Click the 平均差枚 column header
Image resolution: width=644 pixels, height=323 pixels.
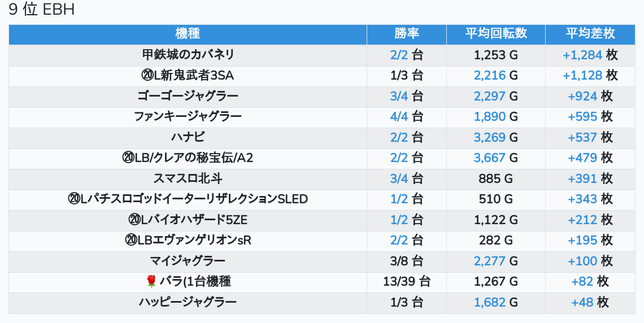click(590, 34)
